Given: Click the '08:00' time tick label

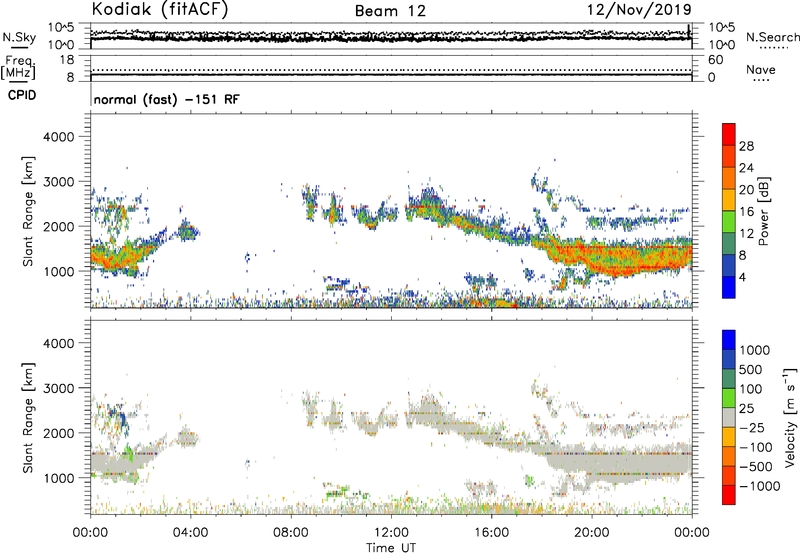Looking at the screenshot, I should [x=291, y=533].
